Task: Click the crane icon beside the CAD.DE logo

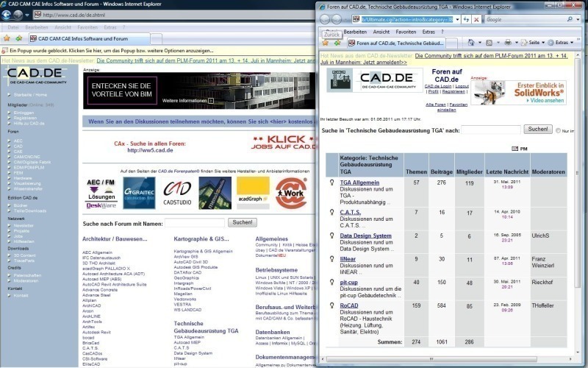Action: tap(340, 79)
